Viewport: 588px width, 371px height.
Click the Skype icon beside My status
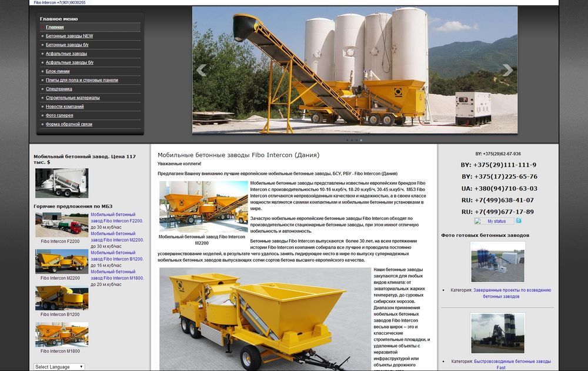click(519, 221)
